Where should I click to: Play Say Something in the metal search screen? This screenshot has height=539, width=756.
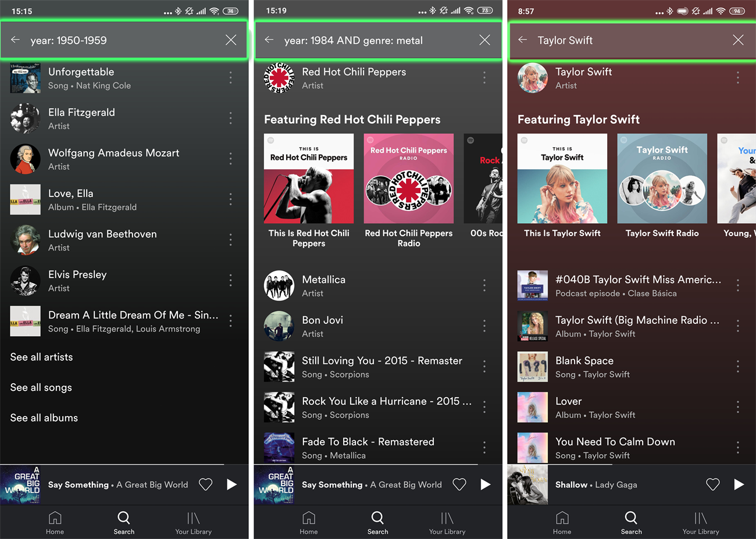tap(486, 484)
